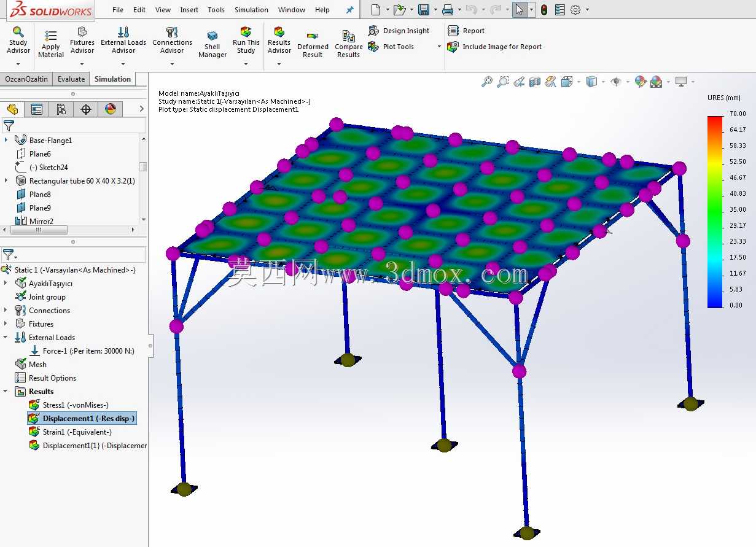Viewport: 756px width, 547px height.
Task: Switch to ConfigurationManager tab icon
Action: (61, 109)
